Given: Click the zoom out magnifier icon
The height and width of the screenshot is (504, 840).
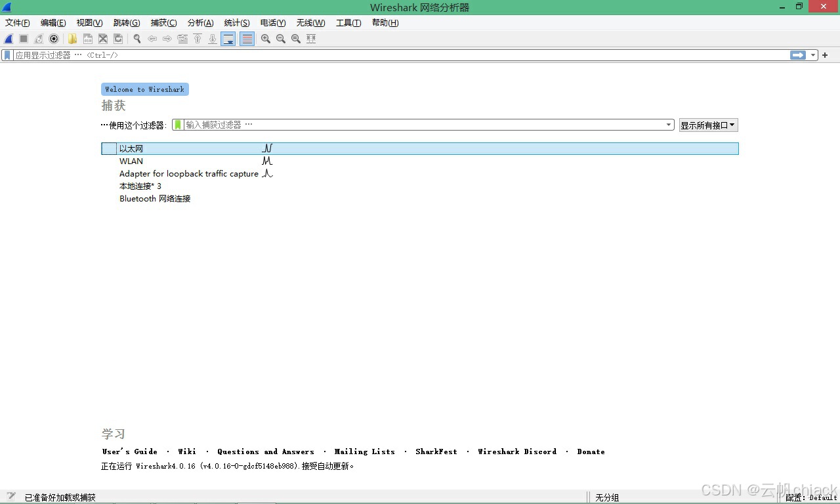Looking at the screenshot, I should click(281, 39).
